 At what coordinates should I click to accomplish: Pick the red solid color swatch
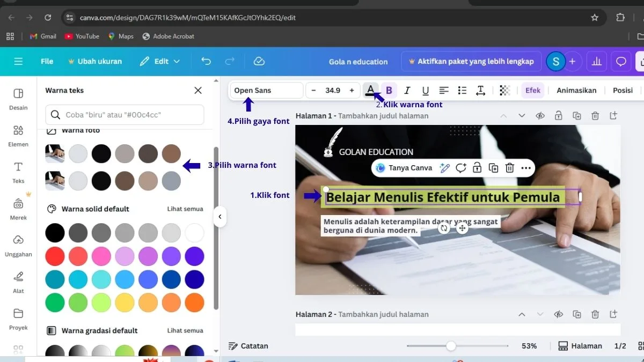coord(55,256)
